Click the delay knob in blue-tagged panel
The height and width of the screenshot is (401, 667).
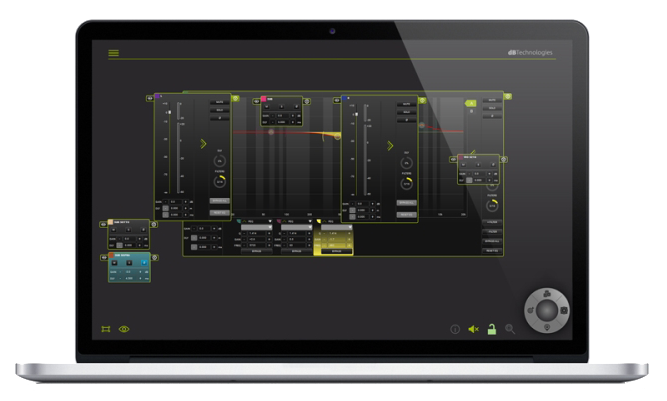coord(407,163)
